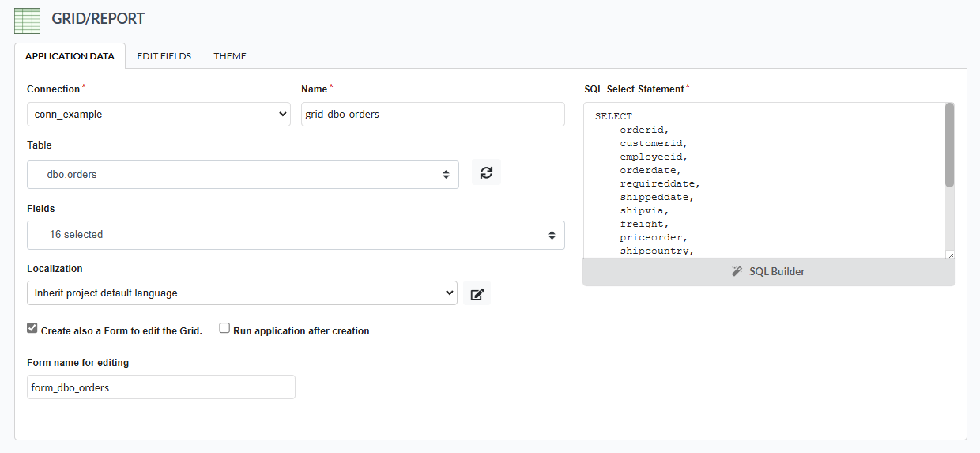Image resolution: width=980 pixels, height=453 pixels.
Task: Switch to the Theme tab
Action: 230,56
